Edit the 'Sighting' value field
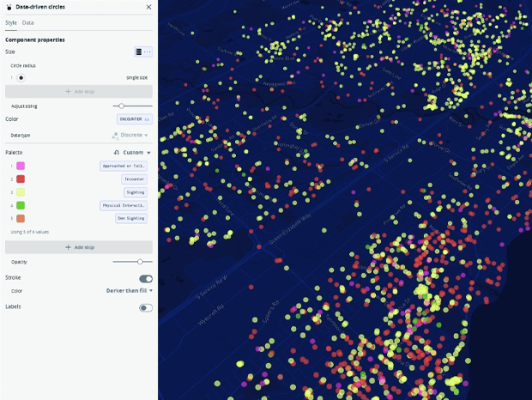Screen dimensions: 532x400 click(x=136, y=192)
